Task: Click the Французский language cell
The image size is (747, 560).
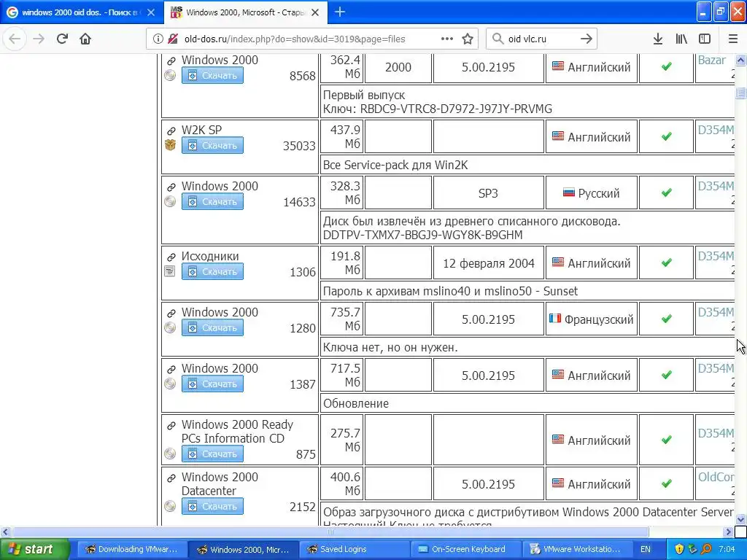Action: coord(591,319)
